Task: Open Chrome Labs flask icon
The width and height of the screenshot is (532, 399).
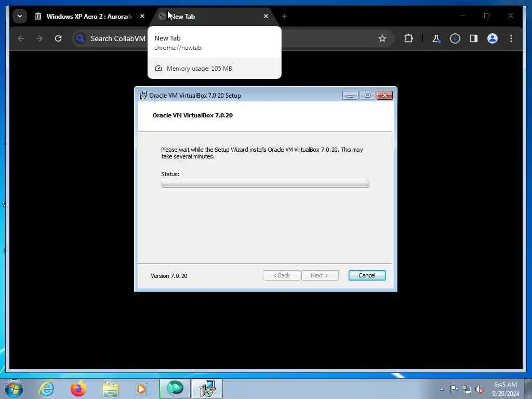Action: coord(436,38)
